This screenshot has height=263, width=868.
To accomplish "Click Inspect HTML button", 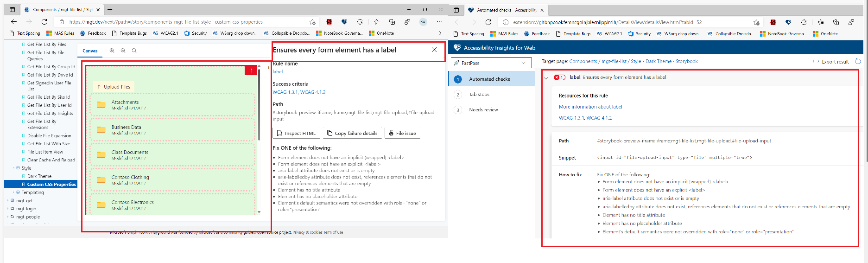I will [x=297, y=133].
